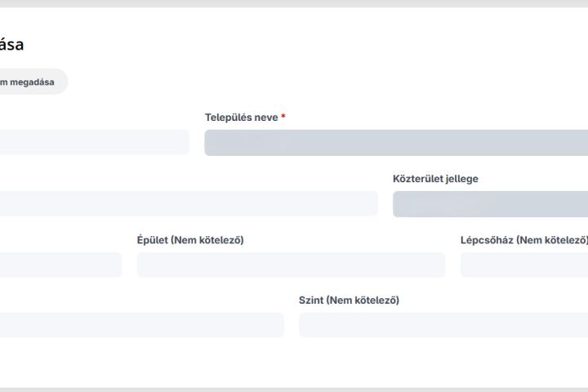The image size is (588, 392).
Task: Focus the Lépcsőház (Nem kötelező) input
Action: click(524, 265)
